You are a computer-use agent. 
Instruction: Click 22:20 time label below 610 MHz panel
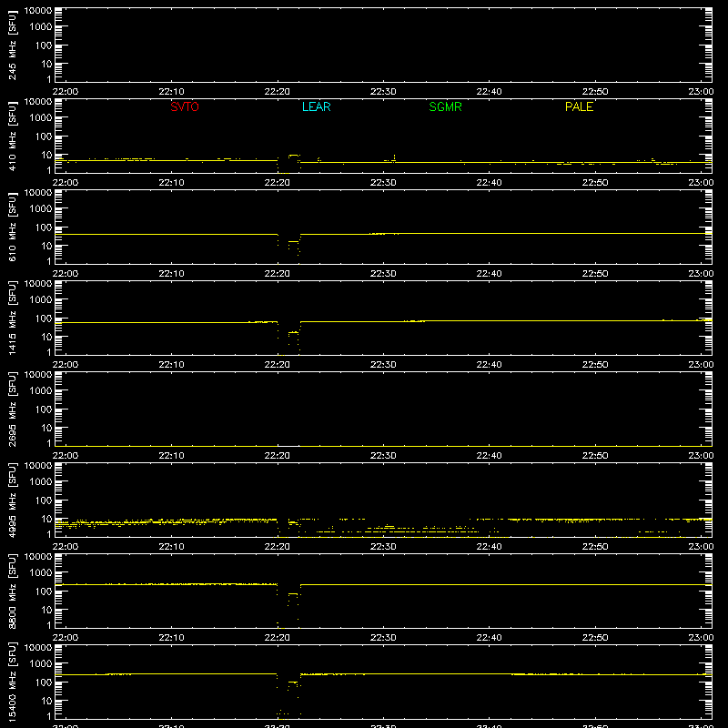(278, 274)
